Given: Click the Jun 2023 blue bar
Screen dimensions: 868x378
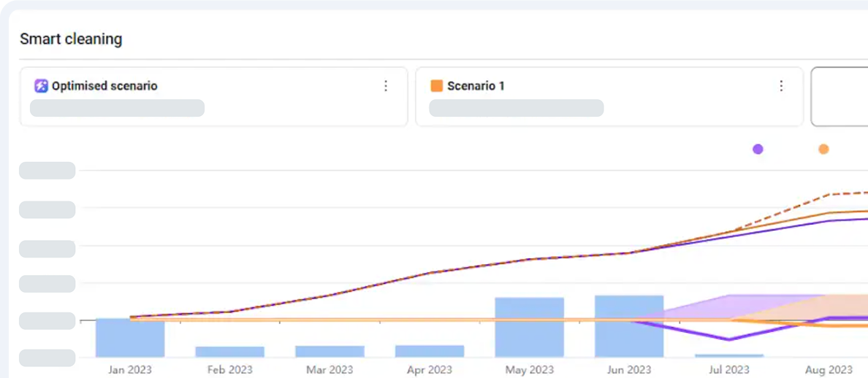Looking at the screenshot, I should point(629,326).
